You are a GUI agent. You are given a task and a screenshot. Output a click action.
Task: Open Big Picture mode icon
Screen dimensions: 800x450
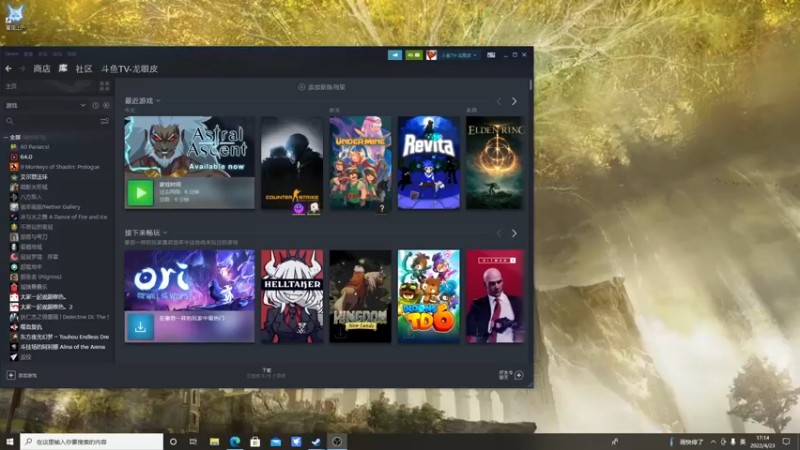[x=491, y=55]
